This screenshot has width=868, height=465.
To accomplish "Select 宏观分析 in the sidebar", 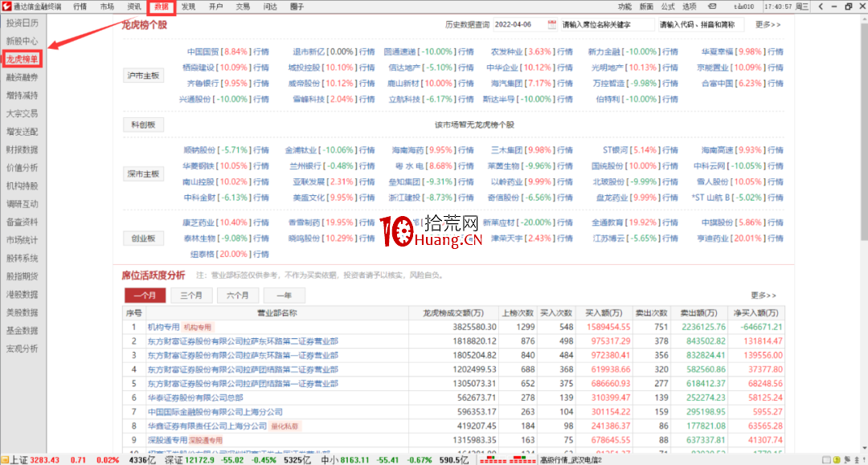I will (x=23, y=349).
